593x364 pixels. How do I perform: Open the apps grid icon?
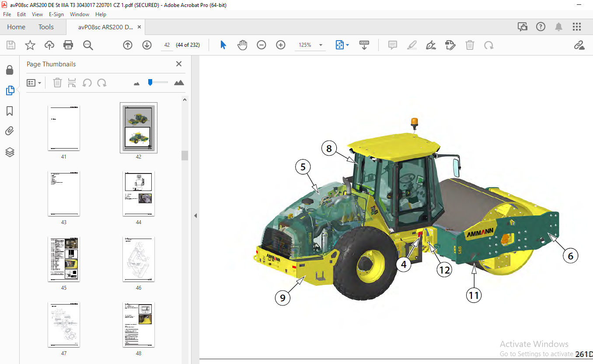click(x=577, y=27)
